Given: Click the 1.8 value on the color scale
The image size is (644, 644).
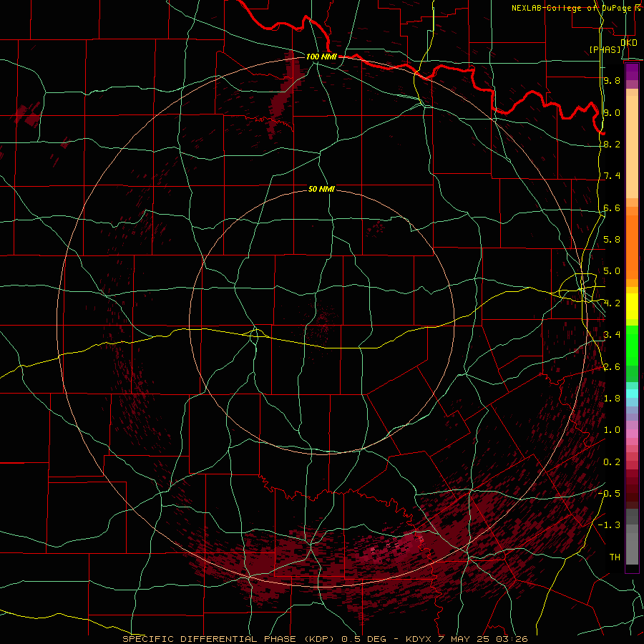Looking at the screenshot, I should (612, 399).
